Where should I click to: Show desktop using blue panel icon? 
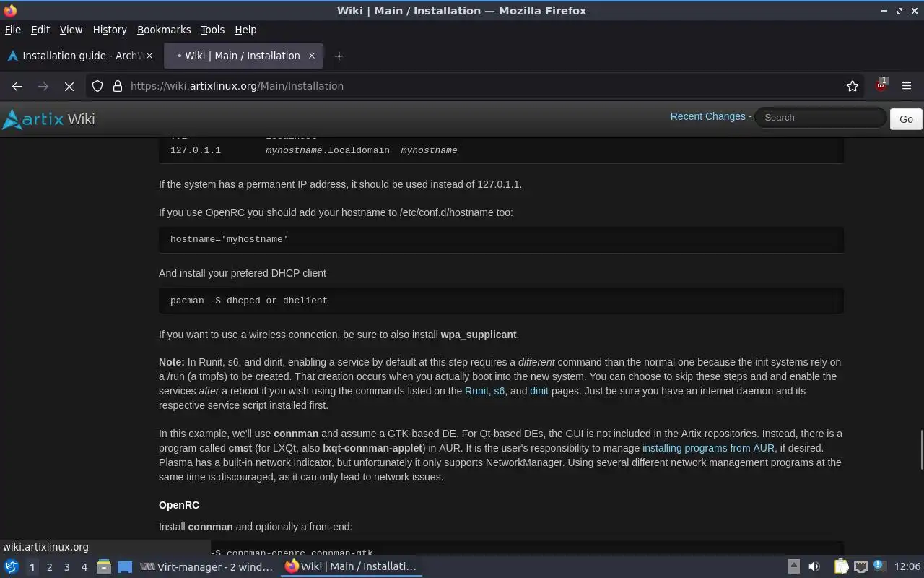125,567
